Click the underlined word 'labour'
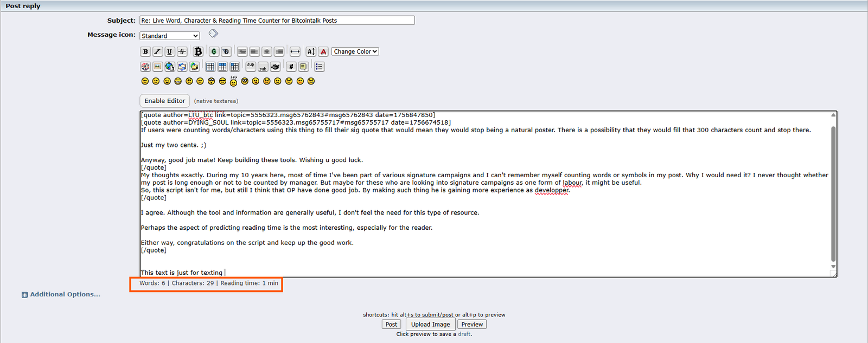Viewport: 868px width, 343px height. click(x=572, y=183)
